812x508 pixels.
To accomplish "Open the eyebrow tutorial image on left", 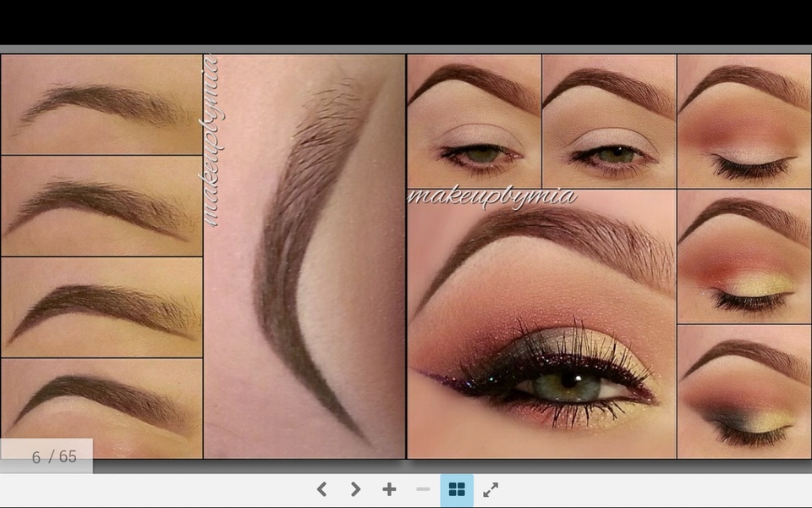I will 203,257.
